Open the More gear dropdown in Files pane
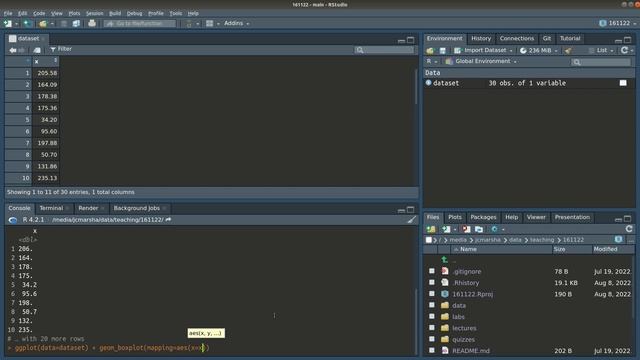 [x=498, y=229]
